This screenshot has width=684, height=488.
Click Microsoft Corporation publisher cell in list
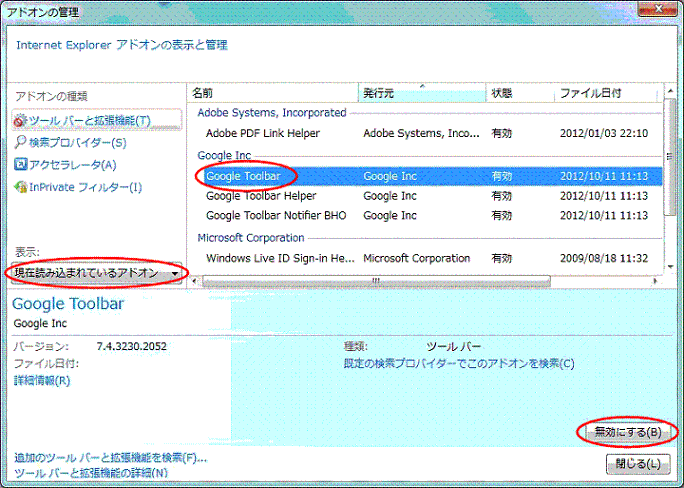[x=417, y=258]
